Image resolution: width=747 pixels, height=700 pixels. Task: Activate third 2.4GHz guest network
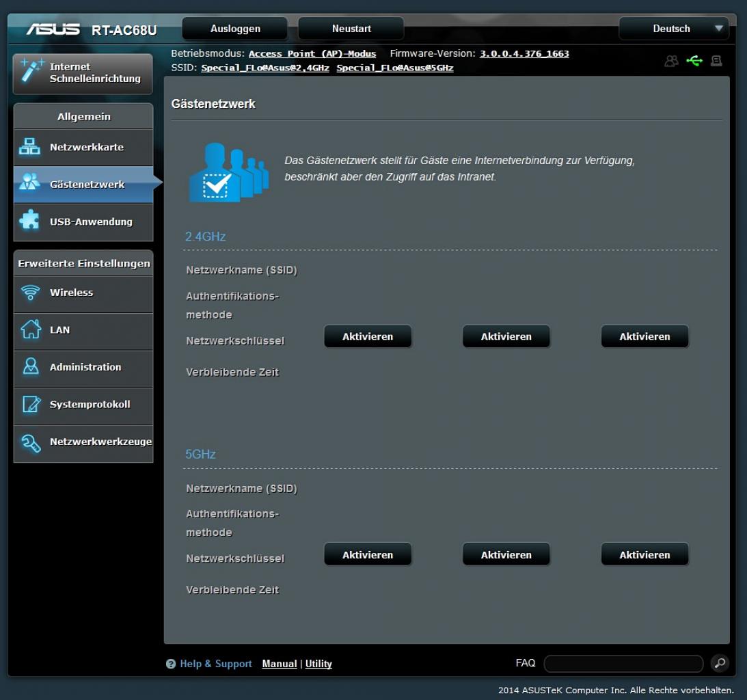coord(644,336)
